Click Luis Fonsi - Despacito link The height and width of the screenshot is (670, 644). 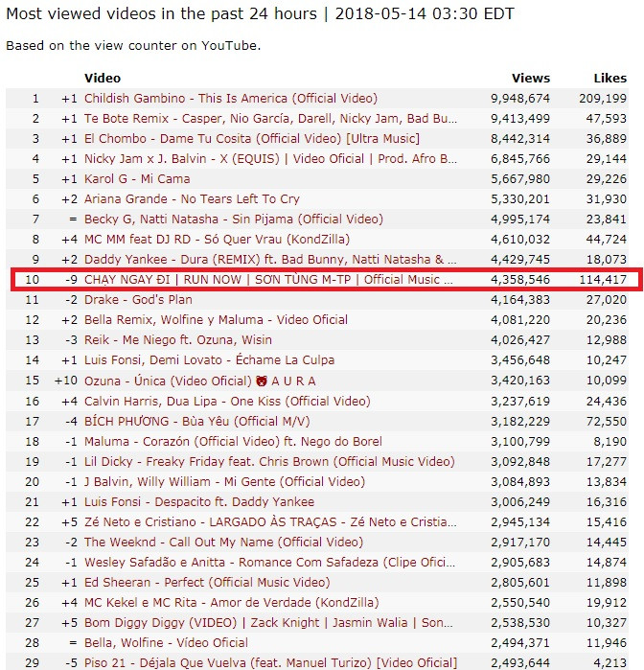point(199,501)
